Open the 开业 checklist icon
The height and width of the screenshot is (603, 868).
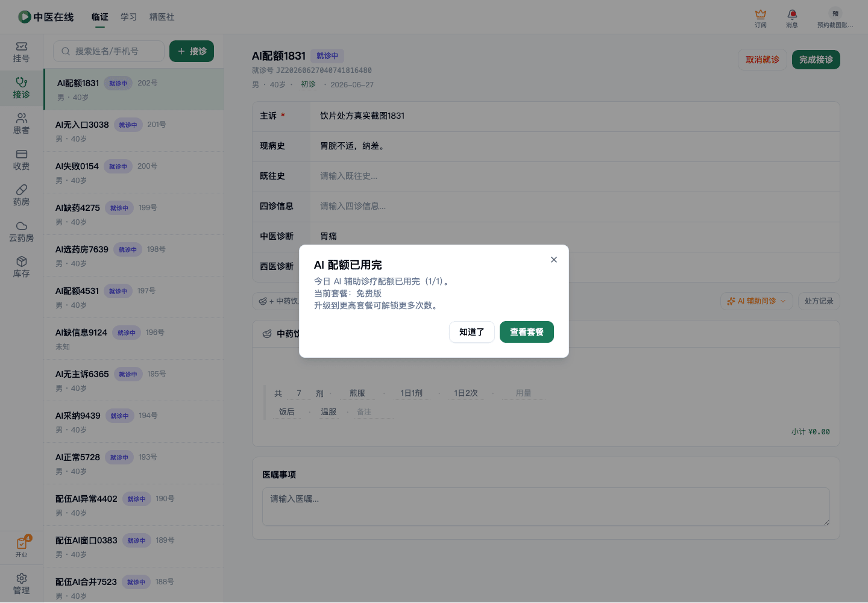[22, 547]
